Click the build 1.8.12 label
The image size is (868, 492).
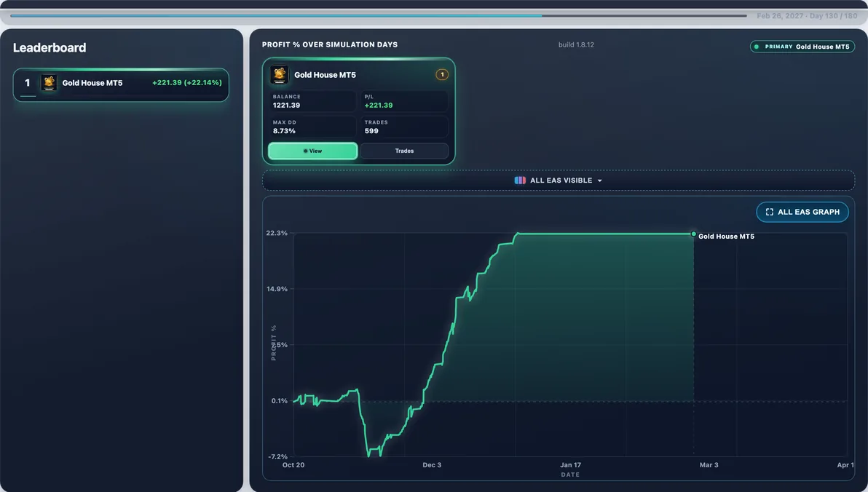point(576,45)
